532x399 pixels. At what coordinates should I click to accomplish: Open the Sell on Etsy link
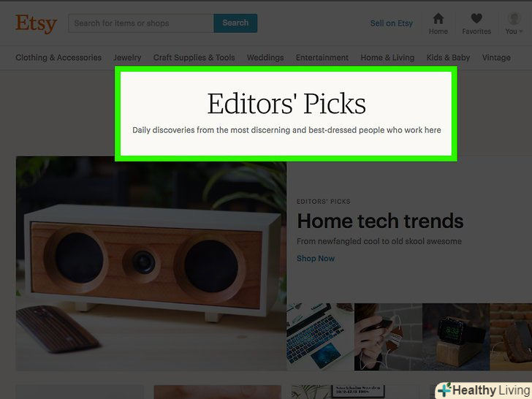click(x=391, y=23)
